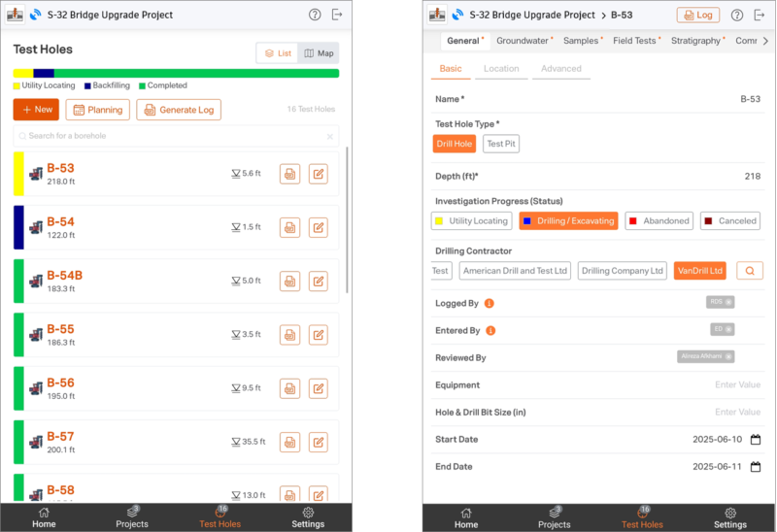Click the edit icon for B-54
Viewport: 777px width, 532px height.
(x=318, y=227)
